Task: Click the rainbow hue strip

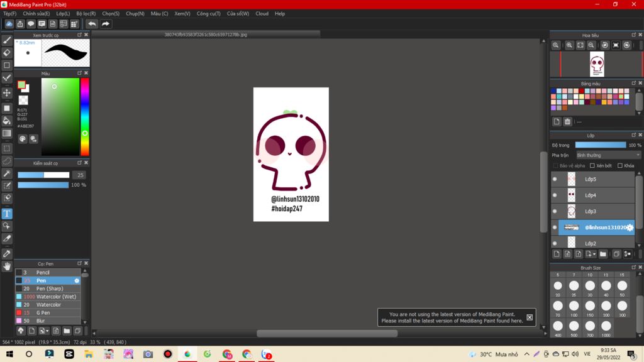Action: (x=85, y=116)
